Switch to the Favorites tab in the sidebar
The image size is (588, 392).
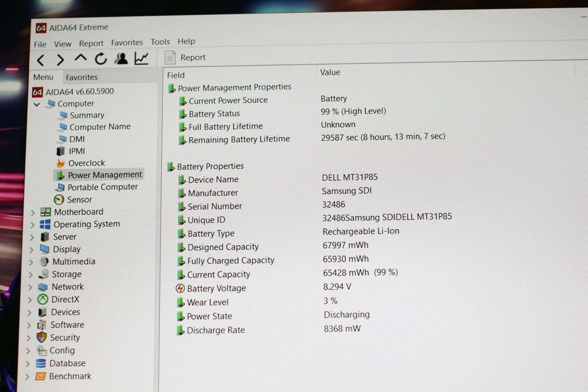point(82,77)
